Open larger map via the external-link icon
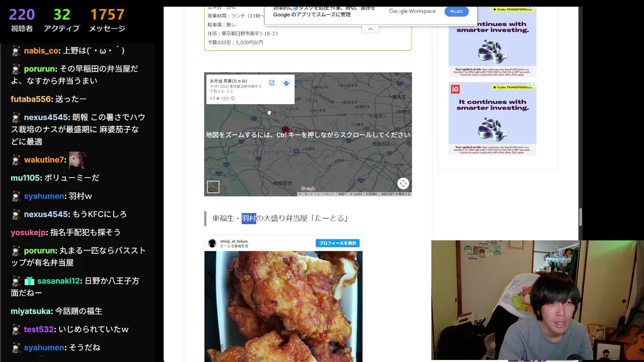The image size is (644, 362). click(272, 83)
